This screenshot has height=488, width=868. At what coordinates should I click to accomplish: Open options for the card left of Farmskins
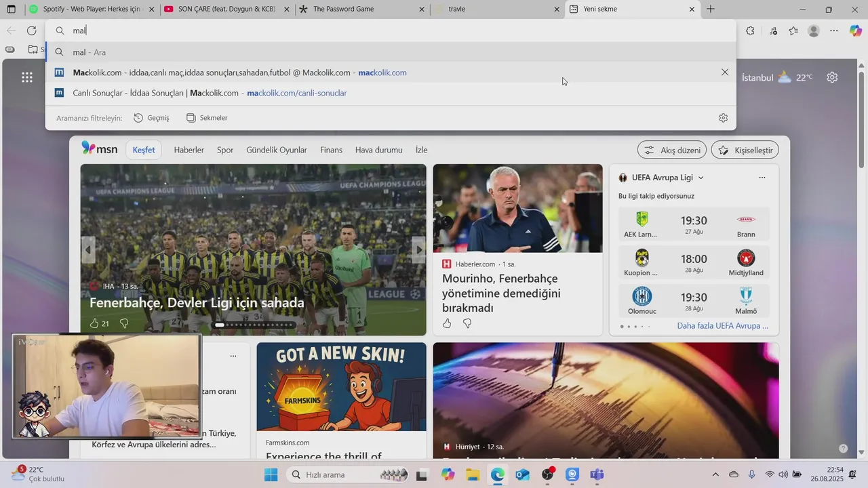point(233,356)
